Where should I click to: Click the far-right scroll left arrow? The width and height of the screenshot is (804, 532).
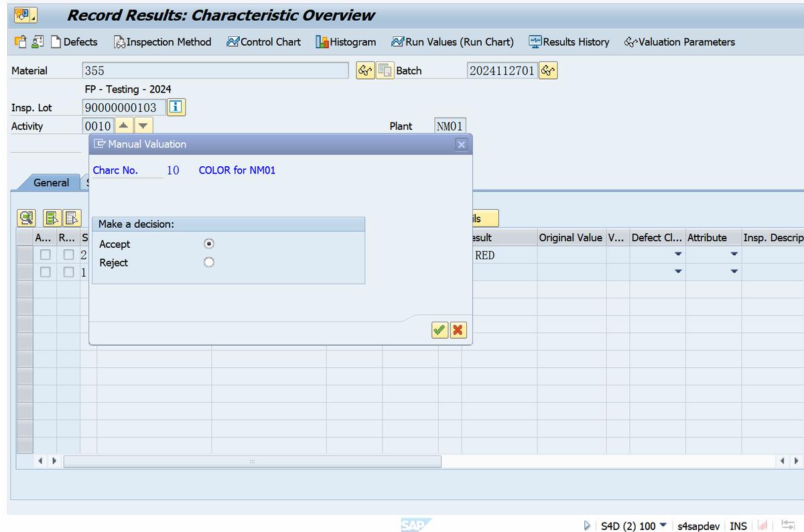783,461
